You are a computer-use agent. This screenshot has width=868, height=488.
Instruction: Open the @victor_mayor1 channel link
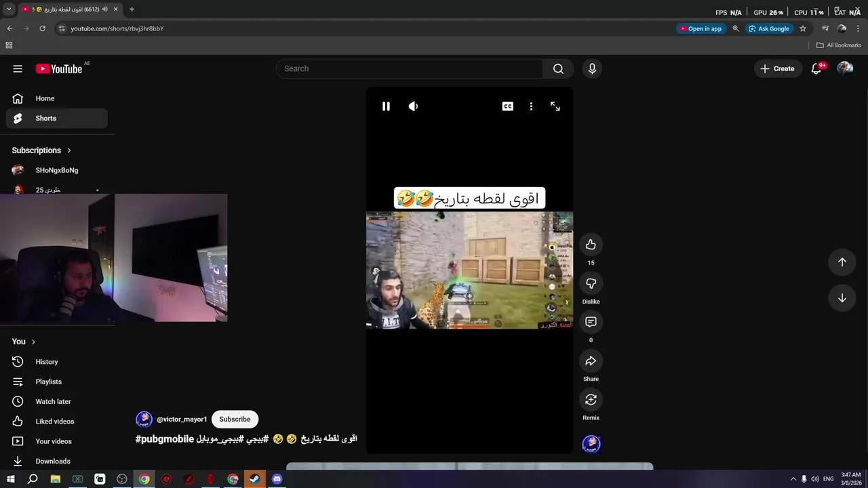coord(182,420)
